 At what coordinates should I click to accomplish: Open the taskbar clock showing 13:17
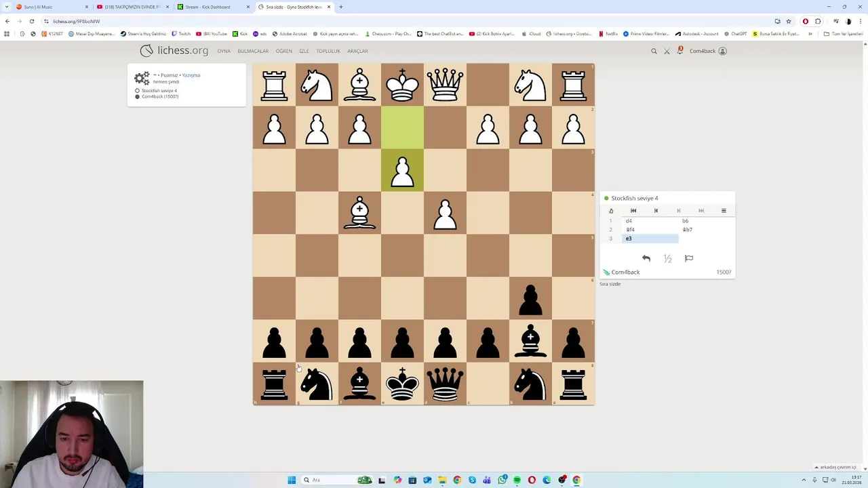pyautogui.click(x=851, y=480)
